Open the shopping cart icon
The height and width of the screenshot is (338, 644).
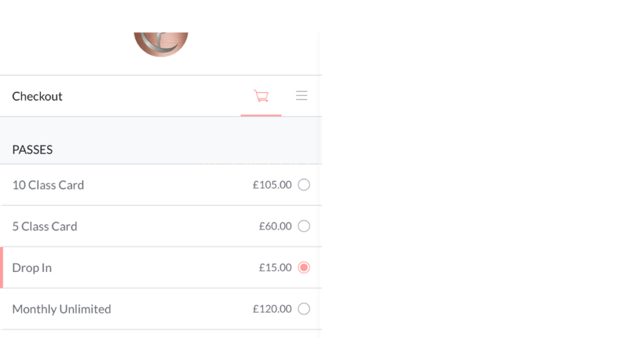point(261,96)
